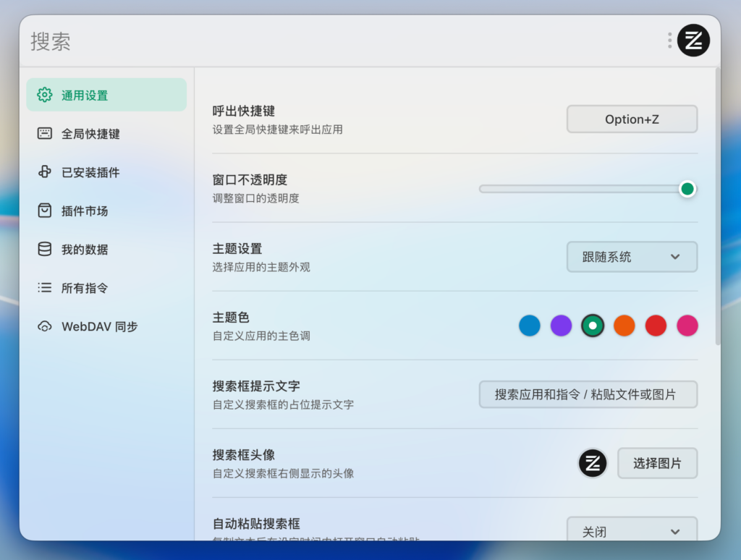Open the 插件市场 marketplace icon
Image resolution: width=741 pixels, height=560 pixels.
pos(44,211)
